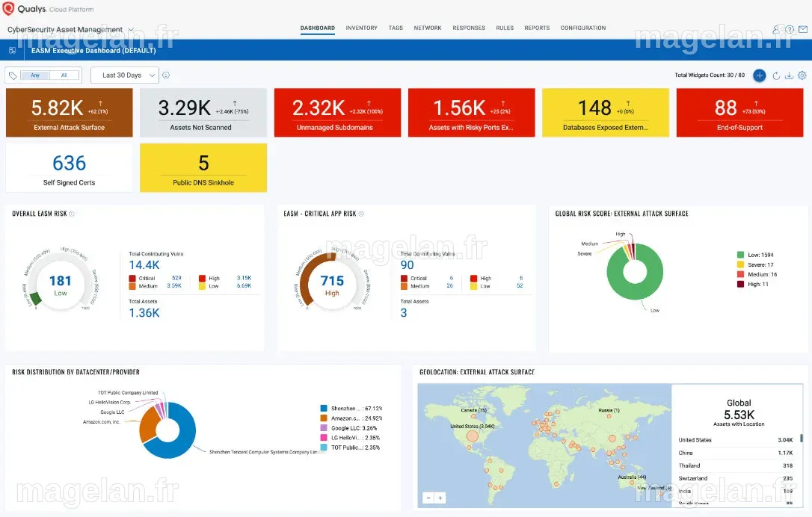Click Total Assets 3 in Critical App Risk
Viewport: 812px width, 517px height.
coord(404,312)
